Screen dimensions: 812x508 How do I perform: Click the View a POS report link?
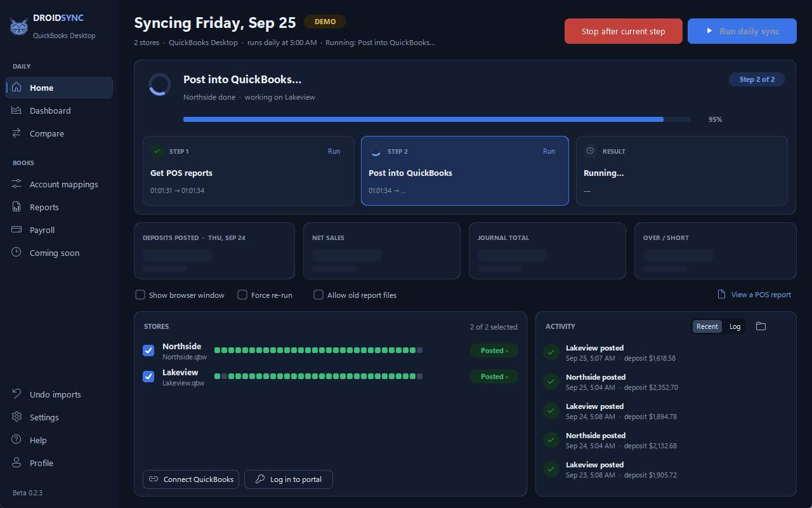[x=754, y=295]
